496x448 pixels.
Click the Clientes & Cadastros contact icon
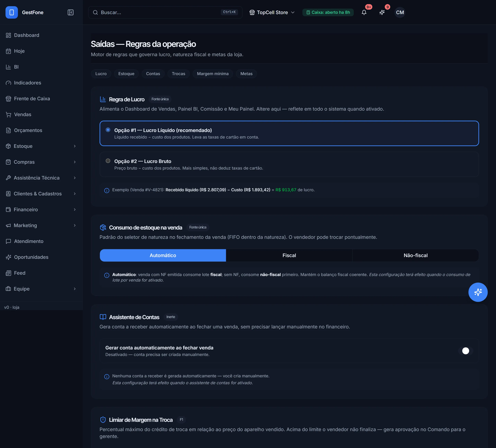point(8,194)
